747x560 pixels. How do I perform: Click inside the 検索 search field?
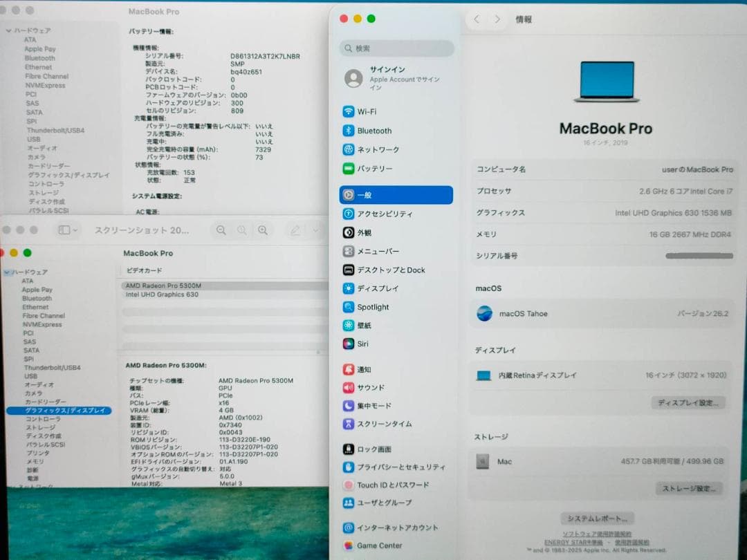point(395,48)
